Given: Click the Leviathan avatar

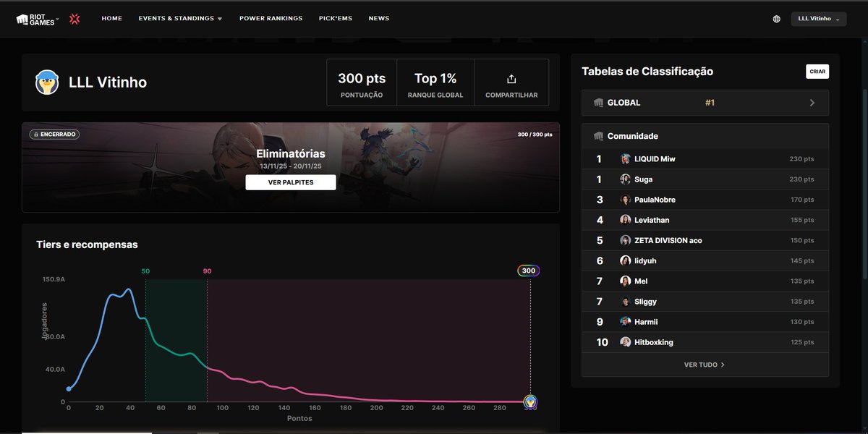Looking at the screenshot, I should [x=625, y=220].
